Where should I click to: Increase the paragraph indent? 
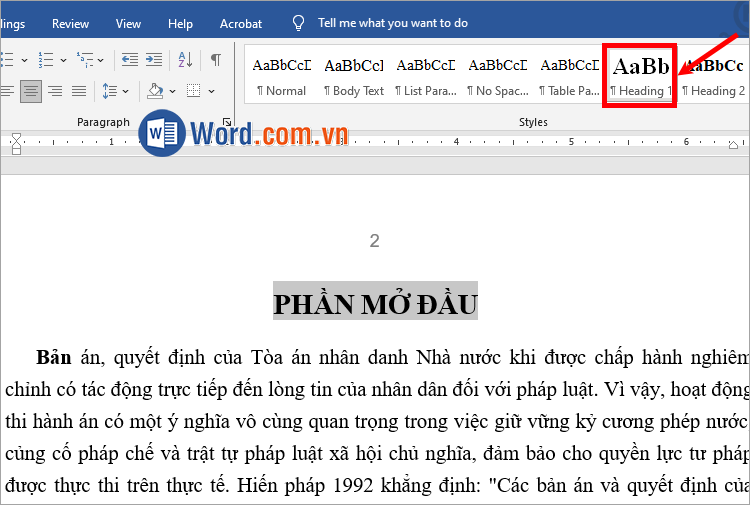coord(154,60)
